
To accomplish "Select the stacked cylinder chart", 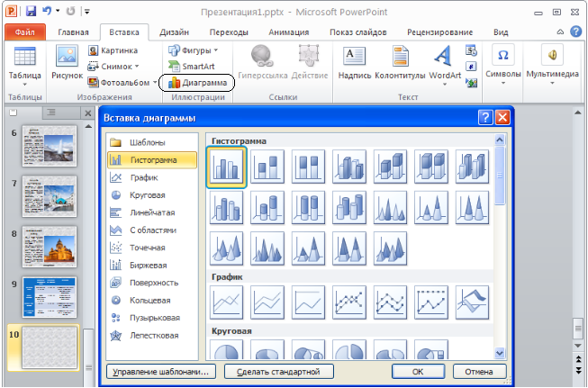I will coord(267,208).
